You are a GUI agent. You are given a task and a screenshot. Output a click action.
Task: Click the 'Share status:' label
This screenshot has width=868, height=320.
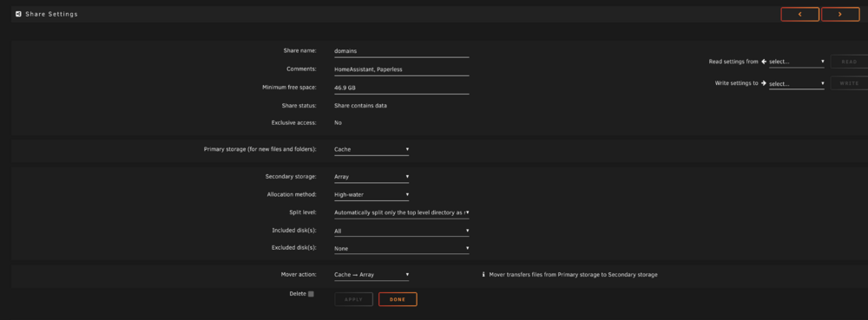299,105
